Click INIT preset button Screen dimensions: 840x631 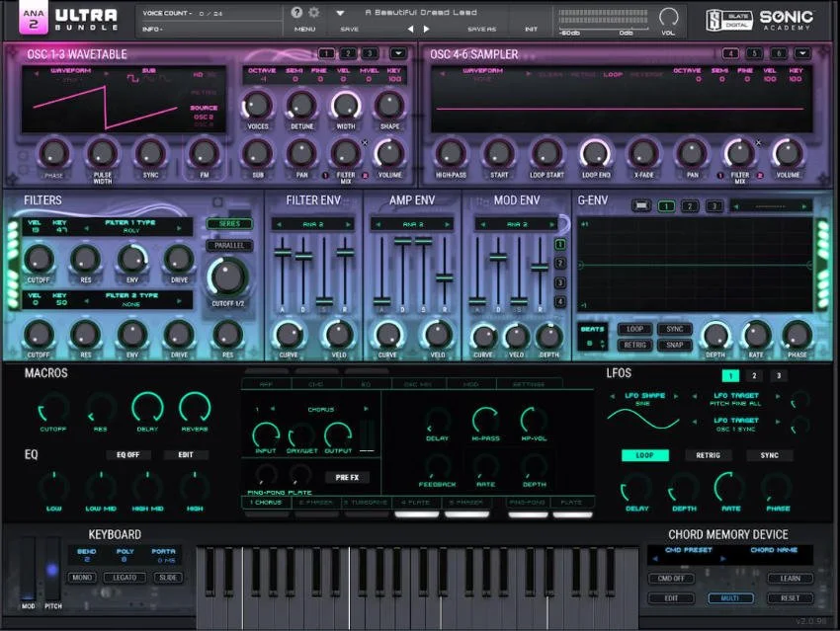point(531,29)
